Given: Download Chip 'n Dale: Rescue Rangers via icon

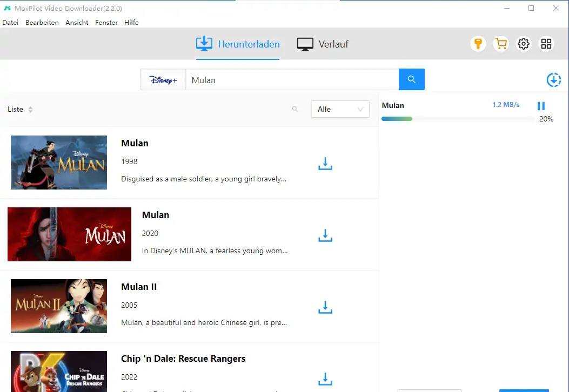Looking at the screenshot, I should (325, 379).
